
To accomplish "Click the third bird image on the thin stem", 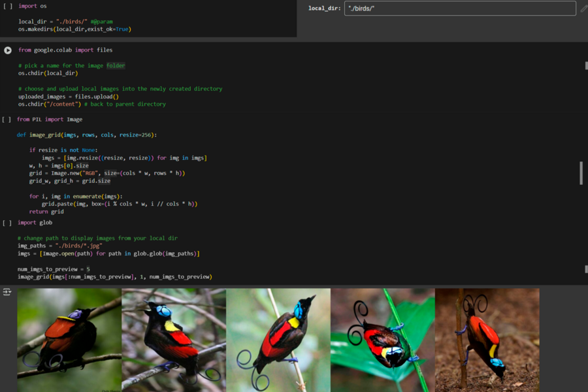I will pyautogui.click(x=278, y=340).
